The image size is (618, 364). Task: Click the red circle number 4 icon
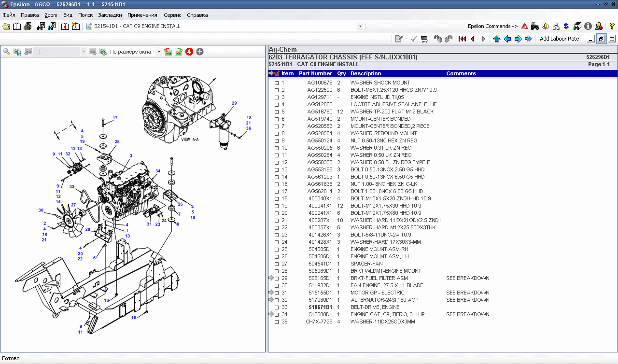pos(189,52)
